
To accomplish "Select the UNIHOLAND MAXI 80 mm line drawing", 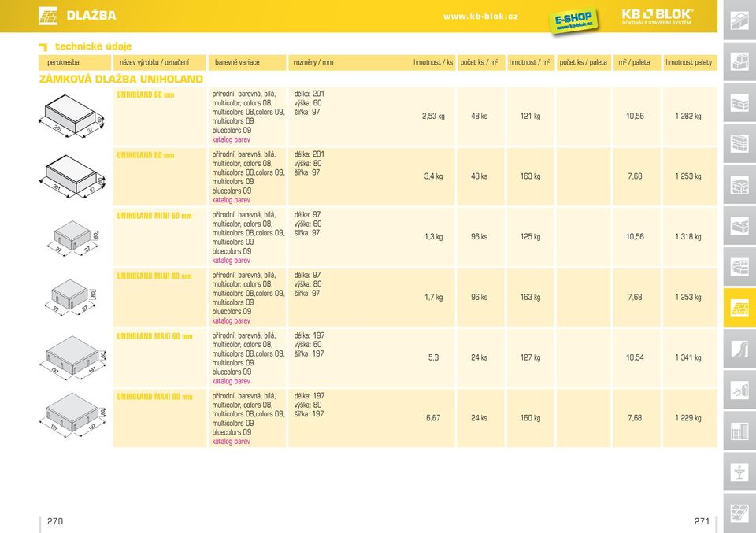I will pyautogui.click(x=72, y=415).
